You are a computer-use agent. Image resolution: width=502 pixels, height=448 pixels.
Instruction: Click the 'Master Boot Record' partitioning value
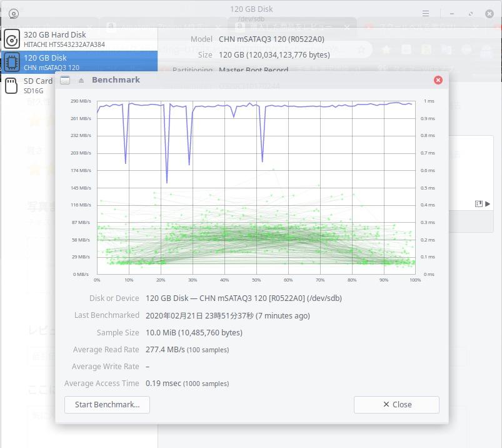[254, 70]
